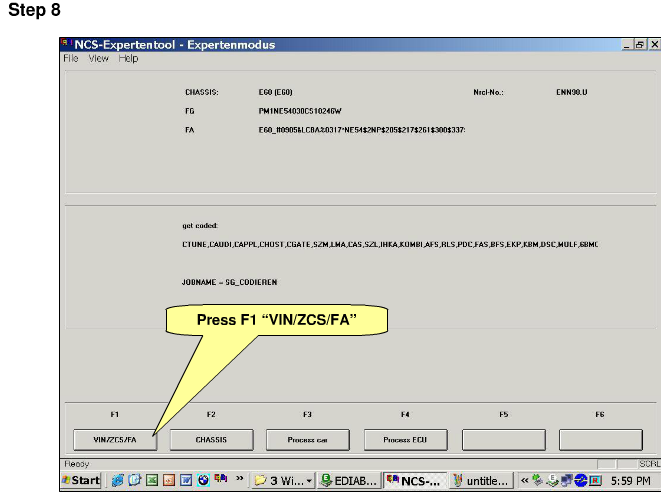Click the FA string starting E60_#0905
661x494 pixels.
point(362,130)
